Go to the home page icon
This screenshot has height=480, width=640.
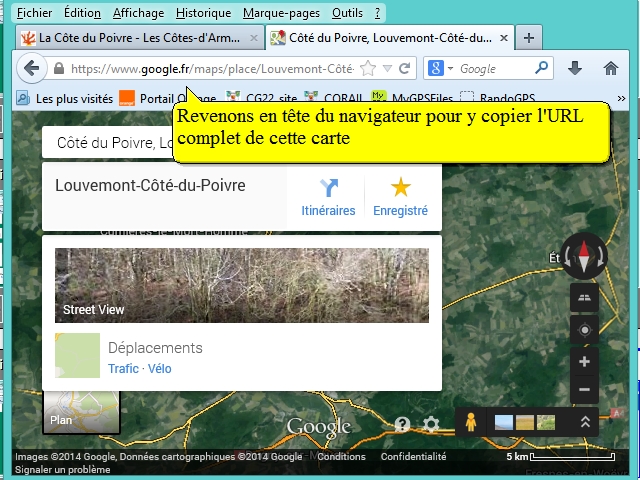click(x=611, y=68)
